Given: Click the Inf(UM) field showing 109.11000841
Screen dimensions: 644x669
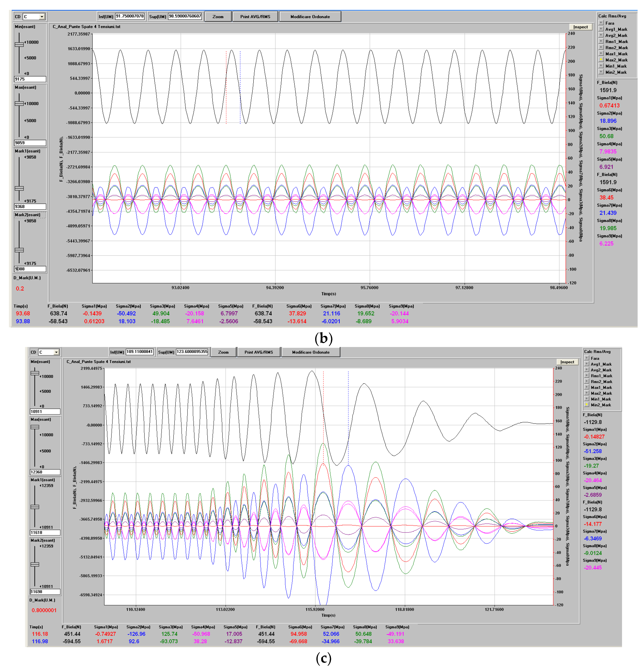Looking at the screenshot, I should pos(140,352).
